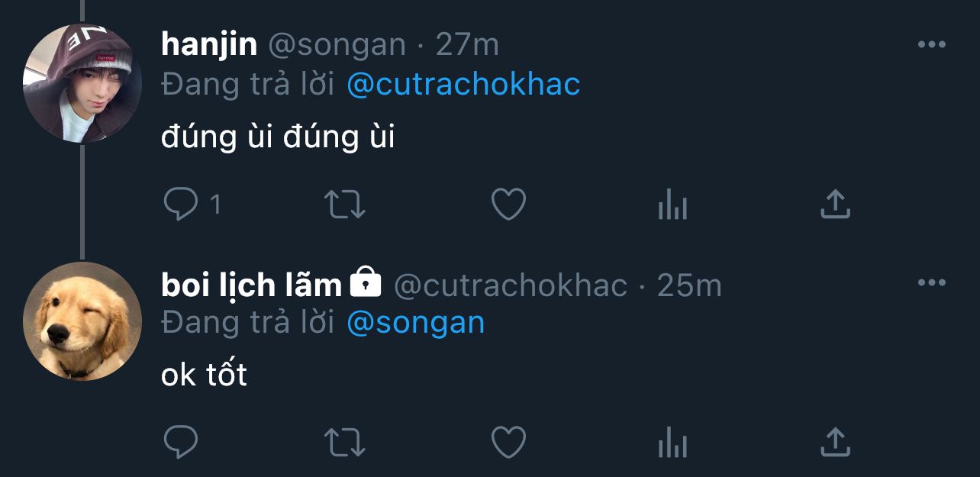This screenshot has height=477, width=980.
Task: Retweet the "ok tốt" tweet
Action: [x=345, y=443]
